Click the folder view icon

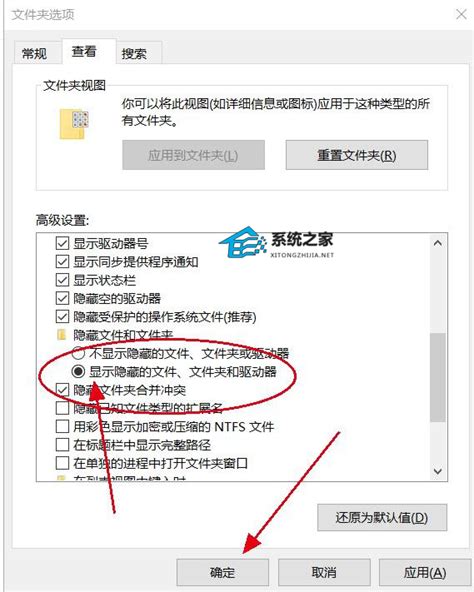tap(74, 123)
